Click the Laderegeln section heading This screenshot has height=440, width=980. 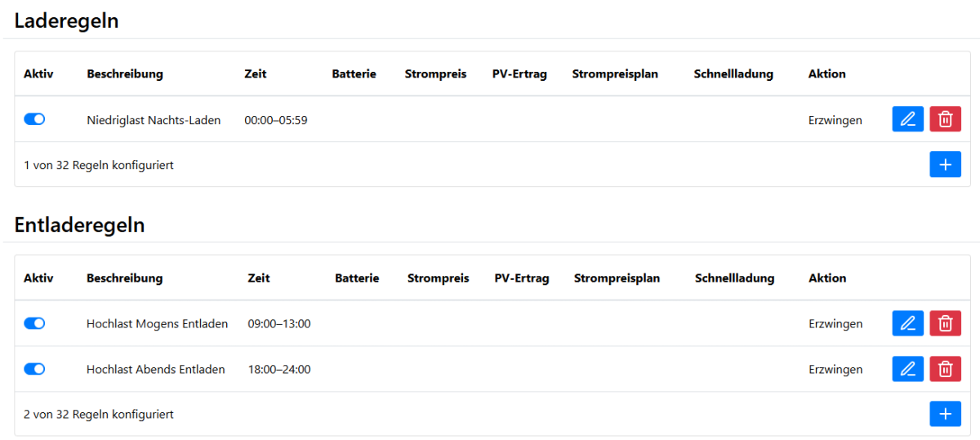pyautogui.click(x=66, y=21)
